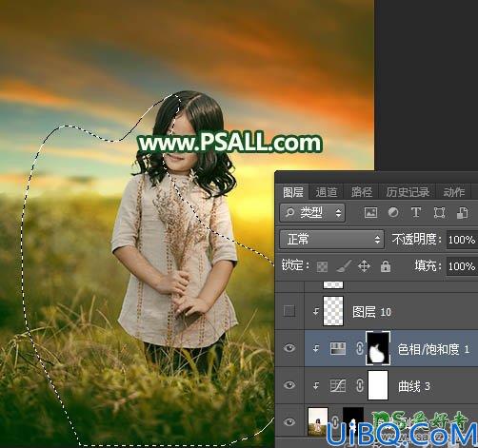Filter layers by adjustment layer icon

[x=393, y=212]
